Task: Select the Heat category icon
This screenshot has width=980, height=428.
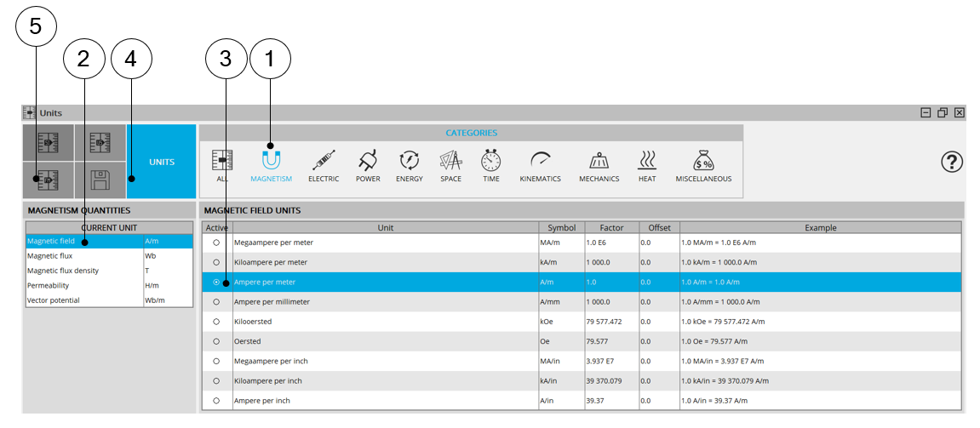Action: [x=647, y=165]
